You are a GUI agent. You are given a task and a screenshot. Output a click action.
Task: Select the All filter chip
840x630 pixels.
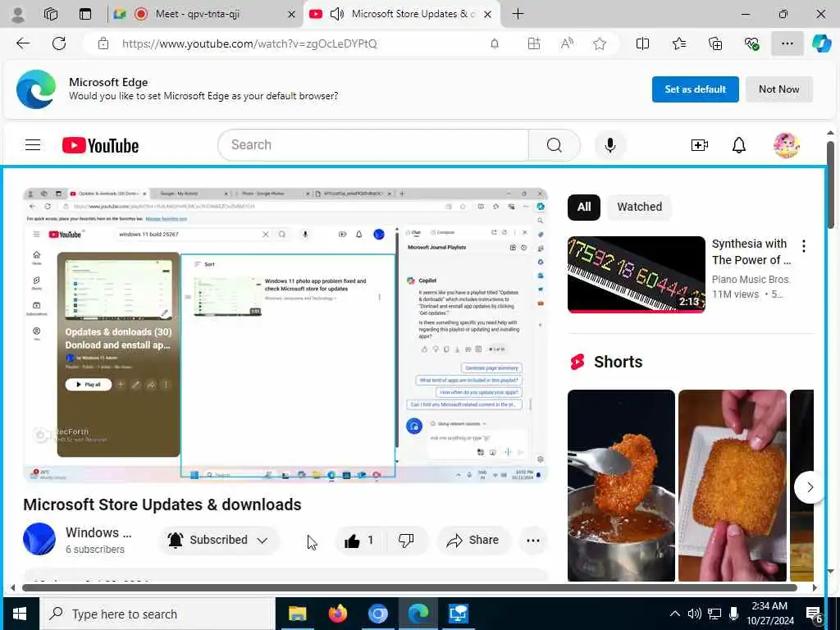[x=583, y=207]
